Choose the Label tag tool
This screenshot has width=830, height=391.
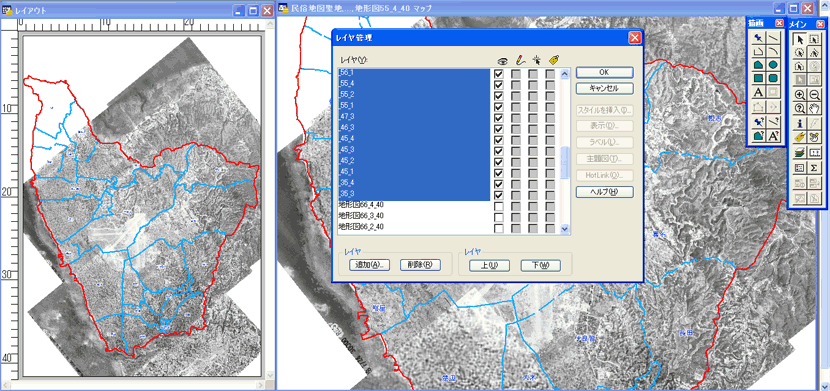click(x=800, y=137)
